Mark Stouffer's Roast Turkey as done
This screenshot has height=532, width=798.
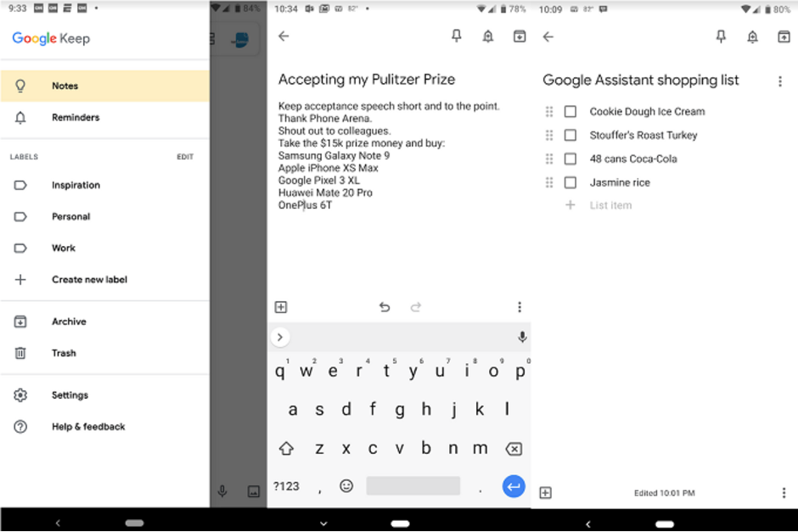tap(570, 135)
